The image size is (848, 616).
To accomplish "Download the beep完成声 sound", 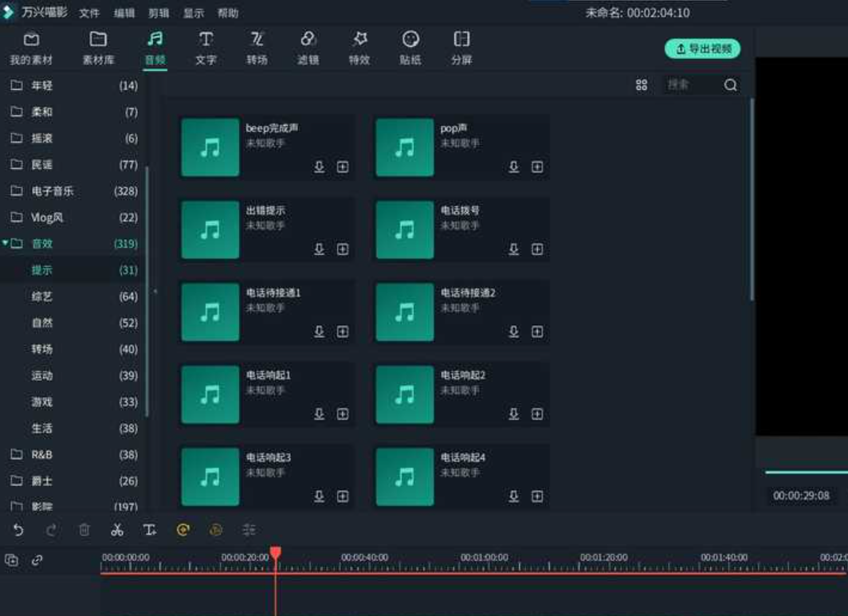I will [320, 167].
